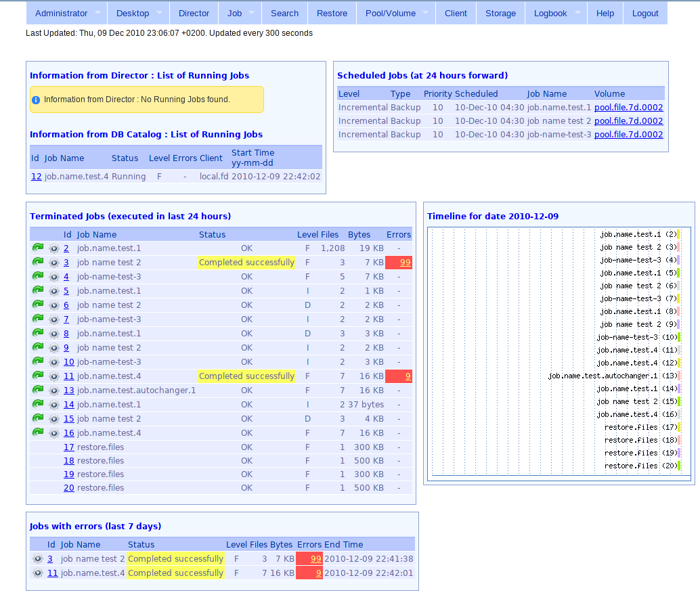Click 'Last Updated' status line text
The width and height of the screenshot is (700, 601).
[x=169, y=33]
